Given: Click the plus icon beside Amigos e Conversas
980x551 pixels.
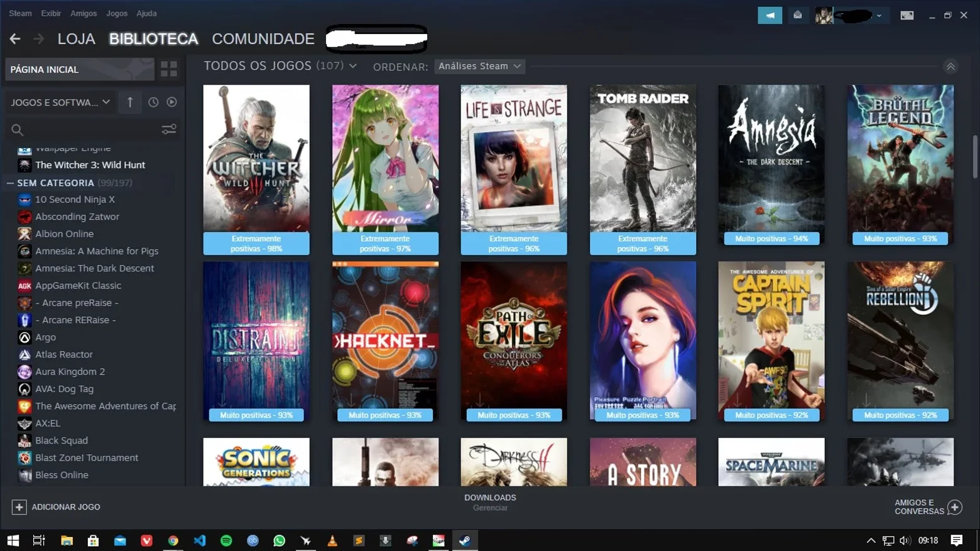Looking at the screenshot, I should (955, 507).
